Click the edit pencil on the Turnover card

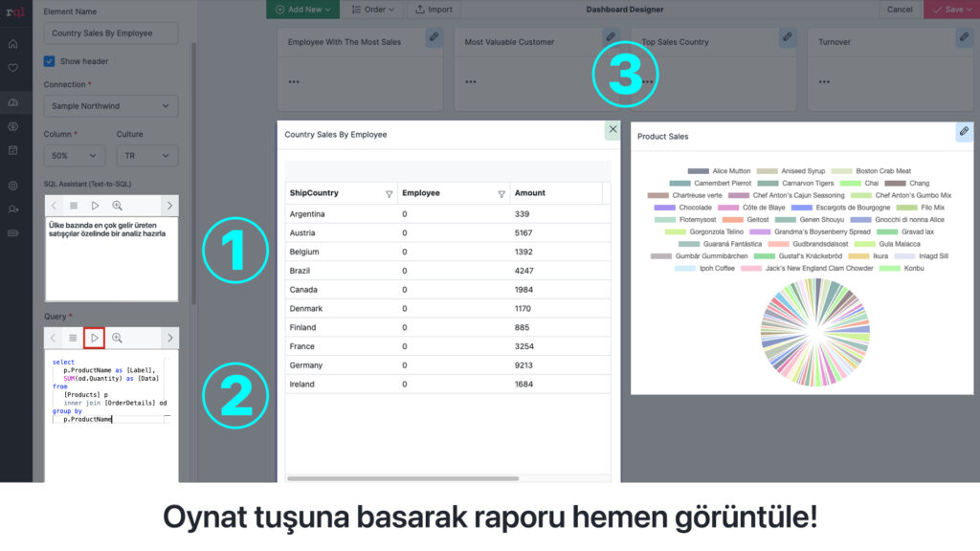coord(964,37)
